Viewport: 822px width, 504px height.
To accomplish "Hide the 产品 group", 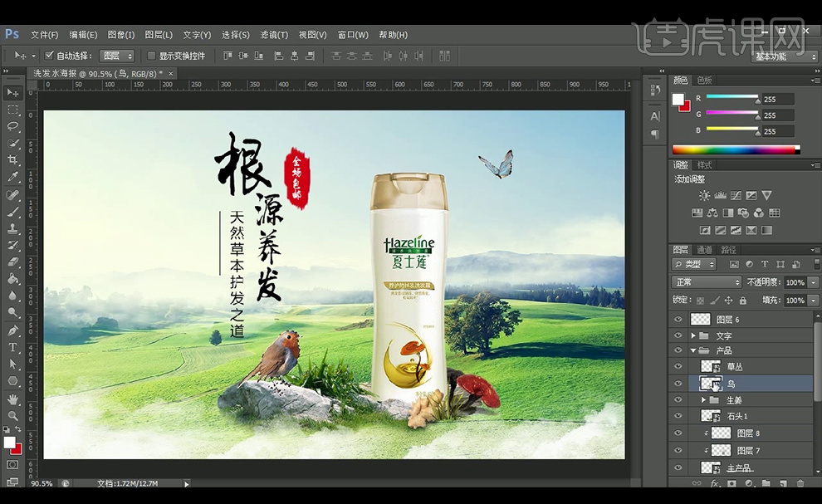I will point(678,350).
